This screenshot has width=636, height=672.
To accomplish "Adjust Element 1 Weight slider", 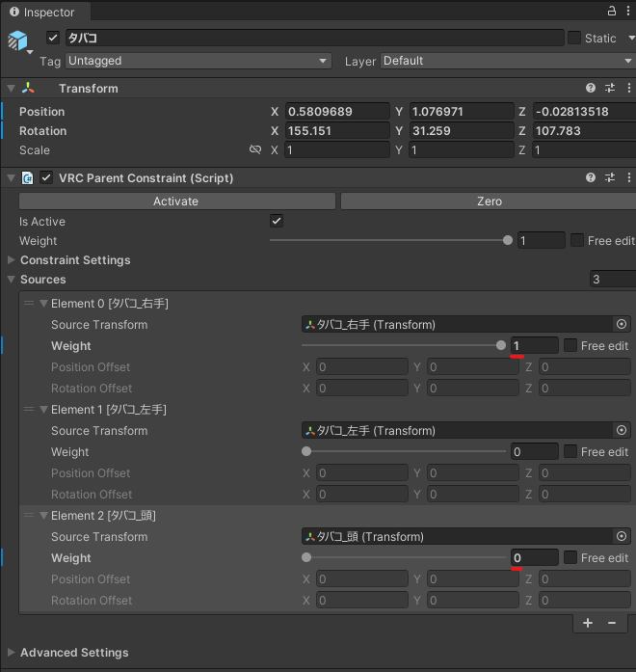I will 404,451.
